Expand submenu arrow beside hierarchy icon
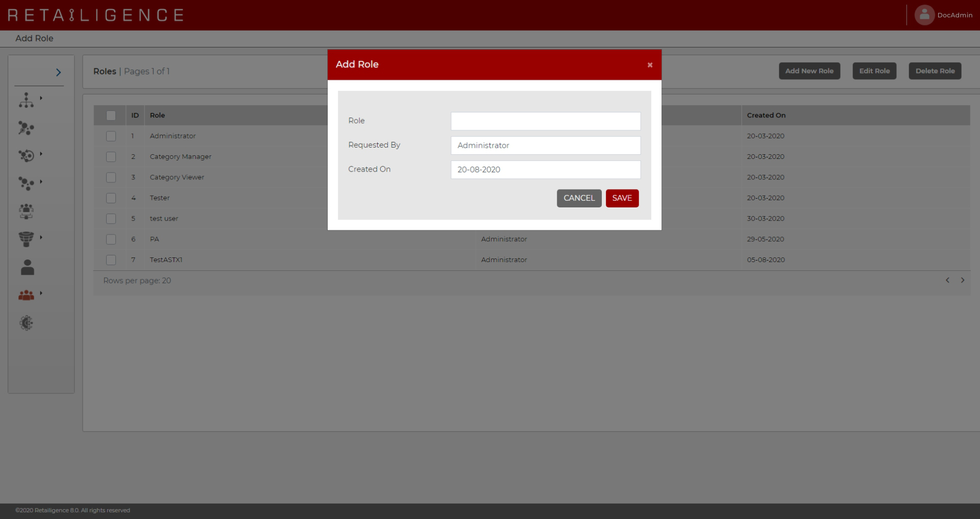 (x=41, y=98)
